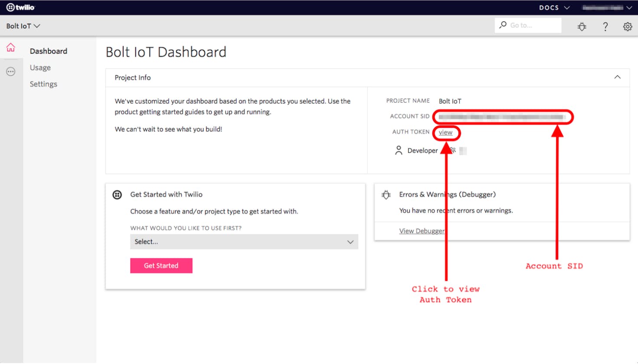
Task: Click the 'AUTH TOKEN' label
Action: click(411, 132)
